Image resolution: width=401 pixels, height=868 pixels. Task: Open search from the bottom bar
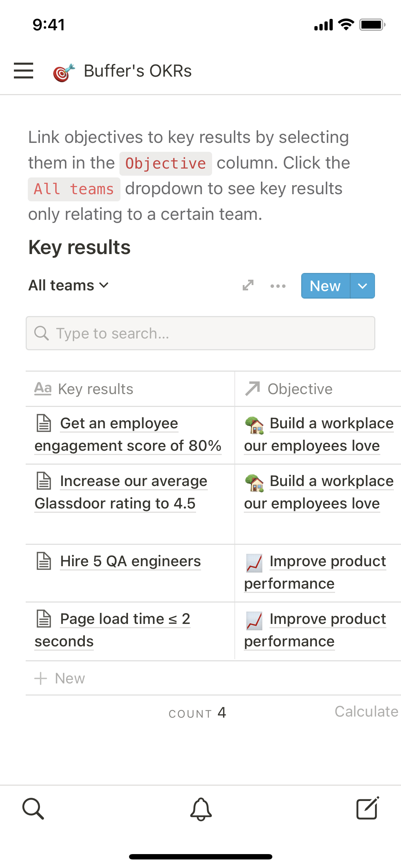pyautogui.click(x=33, y=809)
